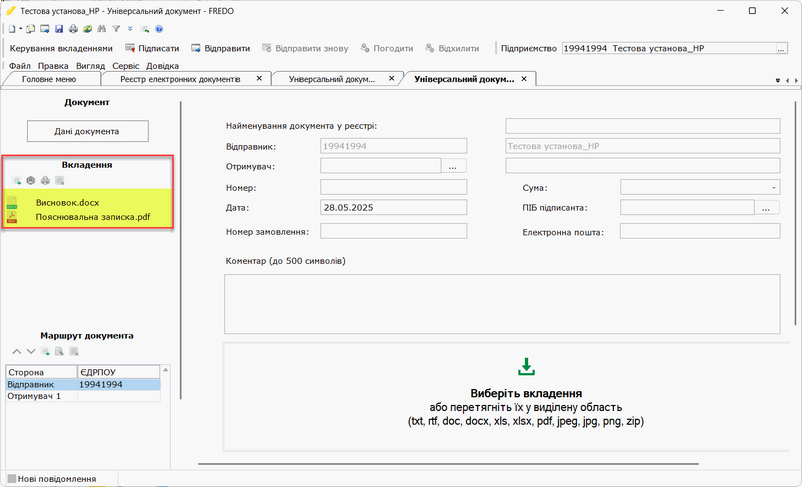Click the Сума input field
Viewport: 802px width, 487px height.
(700, 187)
